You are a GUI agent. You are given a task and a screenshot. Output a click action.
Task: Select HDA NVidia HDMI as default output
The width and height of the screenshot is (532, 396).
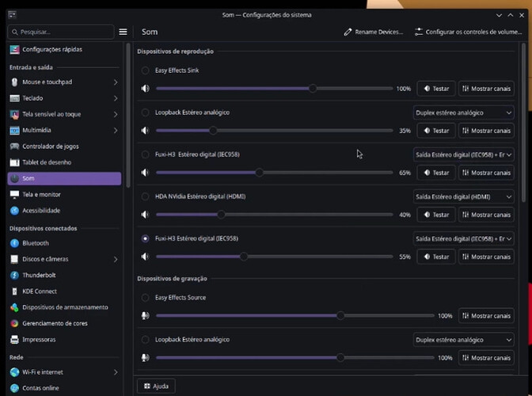click(x=145, y=196)
